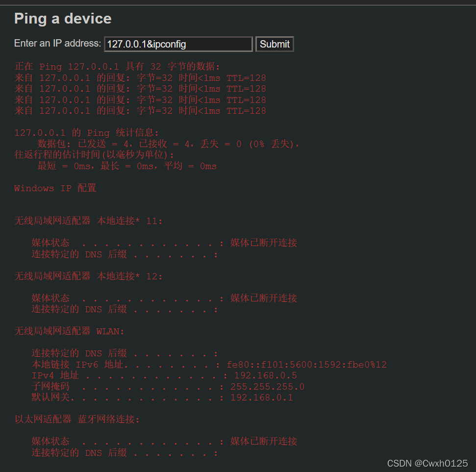
Task: Click the "无线局域网适配器 本地连接* 12" header
Action: pos(88,276)
